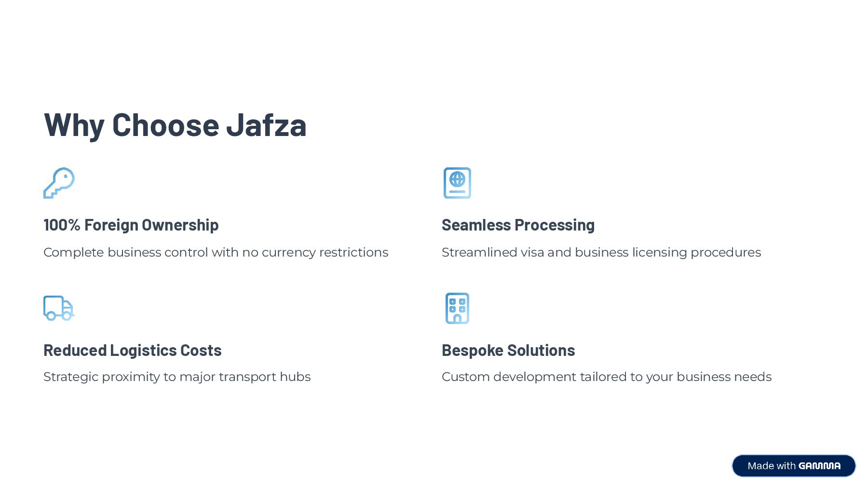Select the 'Reduced Logistics Costs' heading
The width and height of the screenshot is (868, 489).
click(132, 350)
